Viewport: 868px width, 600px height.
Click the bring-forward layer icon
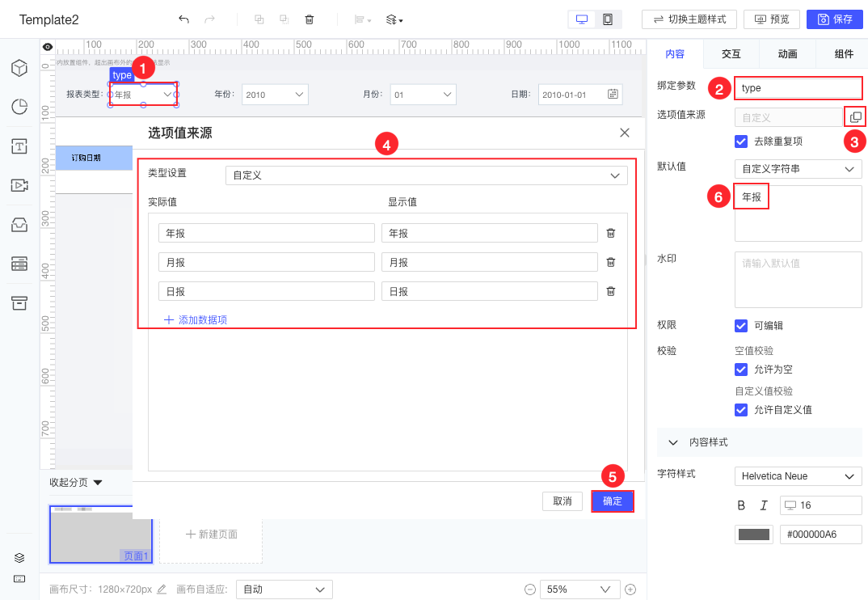259,19
